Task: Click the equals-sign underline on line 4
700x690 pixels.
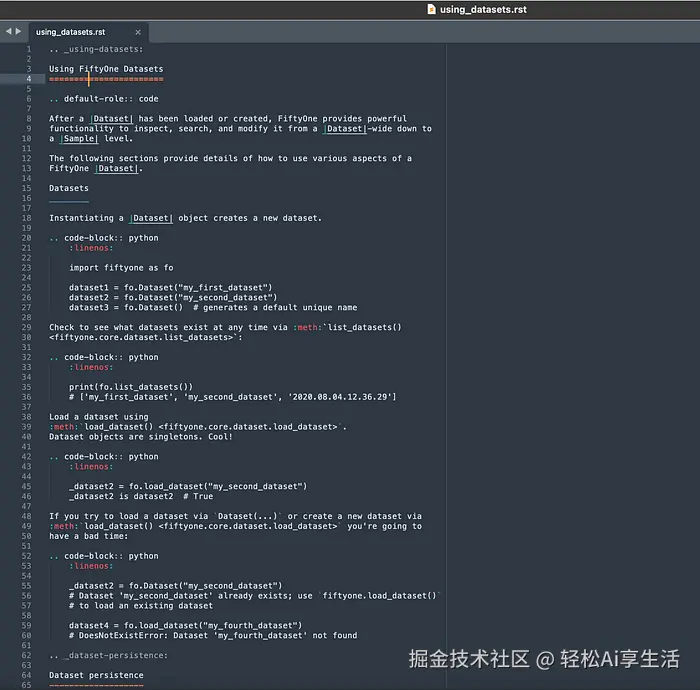Action: [106, 79]
